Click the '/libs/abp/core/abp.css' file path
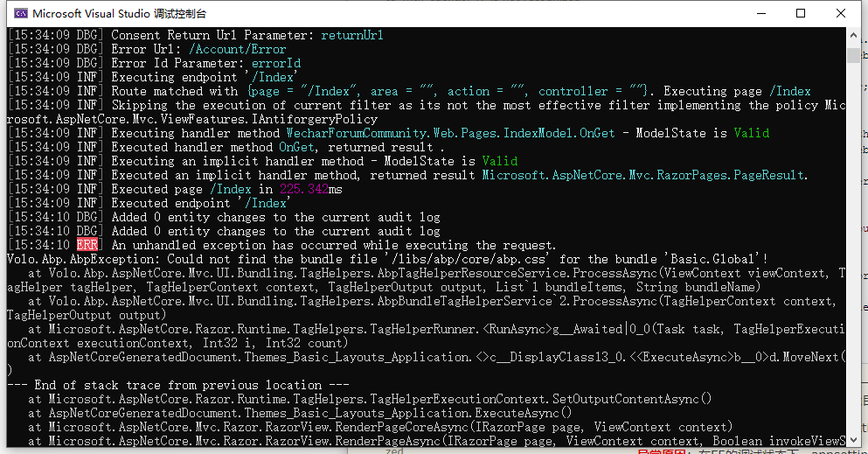 (x=466, y=259)
